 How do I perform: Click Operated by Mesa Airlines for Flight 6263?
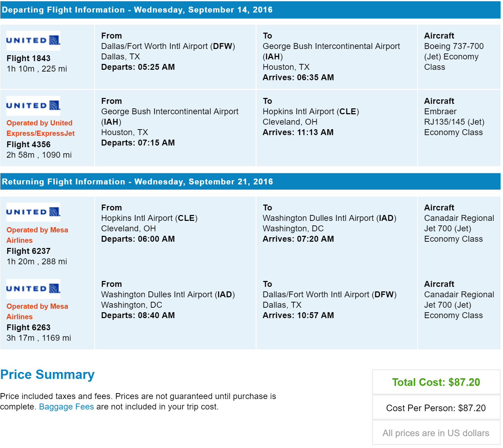(37, 312)
